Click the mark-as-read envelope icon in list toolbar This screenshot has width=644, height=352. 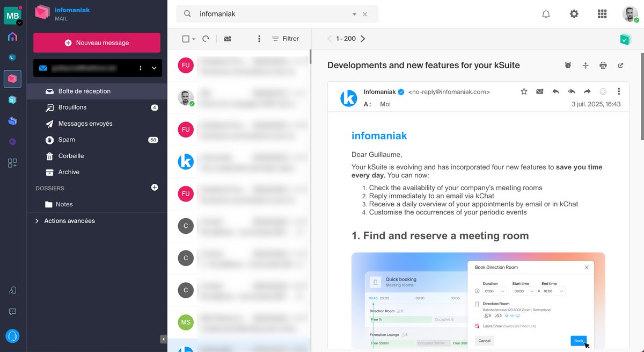point(228,39)
